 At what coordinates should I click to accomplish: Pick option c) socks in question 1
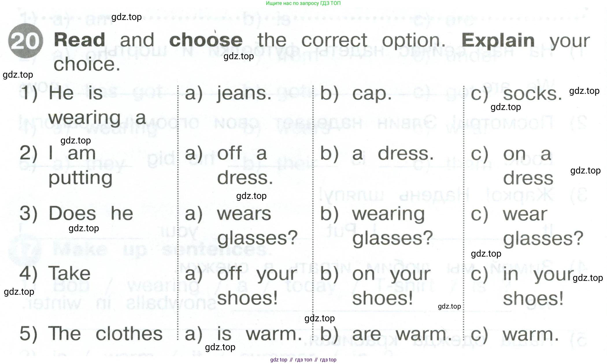pyautogui.click(x=517, y=94)
